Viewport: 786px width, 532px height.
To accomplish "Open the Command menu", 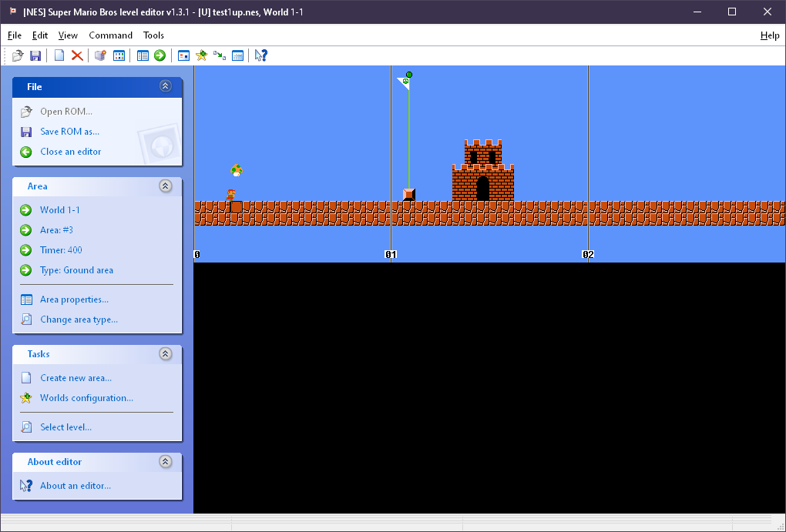I will [110, 35].
